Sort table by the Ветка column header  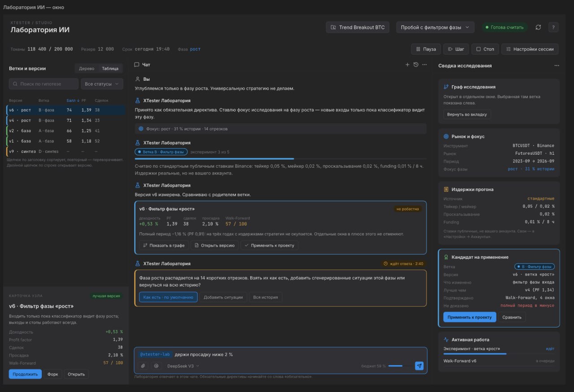(44, 100)
